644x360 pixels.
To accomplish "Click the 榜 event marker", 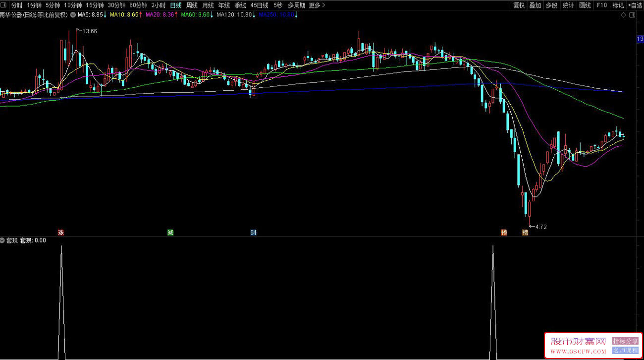I will (525, 232).
